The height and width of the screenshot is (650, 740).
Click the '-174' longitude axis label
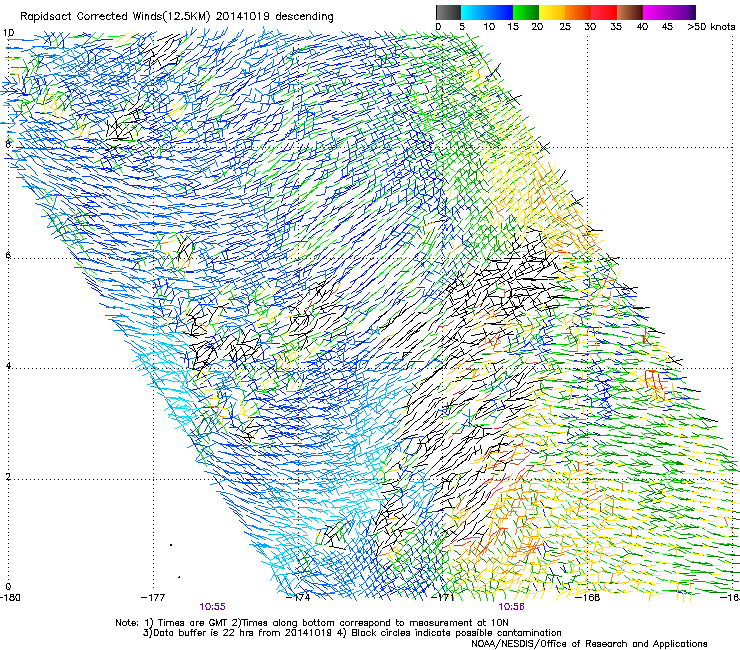[x=298, y=598]
